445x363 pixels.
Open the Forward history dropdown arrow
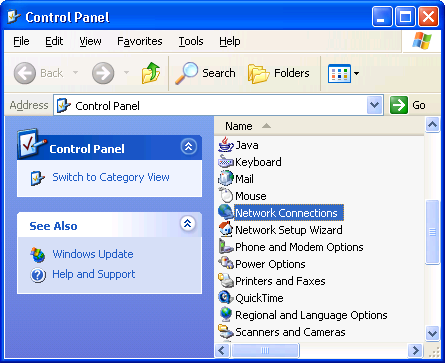(126, 73)
